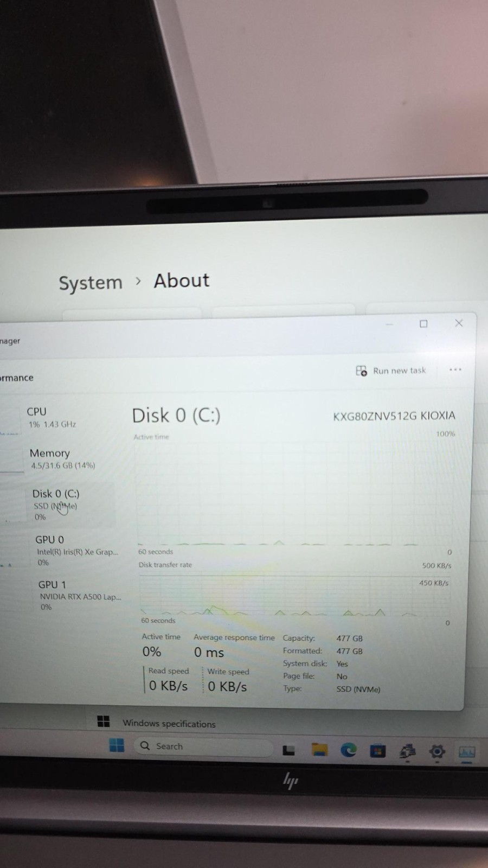Launch Microsoft Edge from taskbar
This screenshot has width=488, height=868.
point(349,750)
